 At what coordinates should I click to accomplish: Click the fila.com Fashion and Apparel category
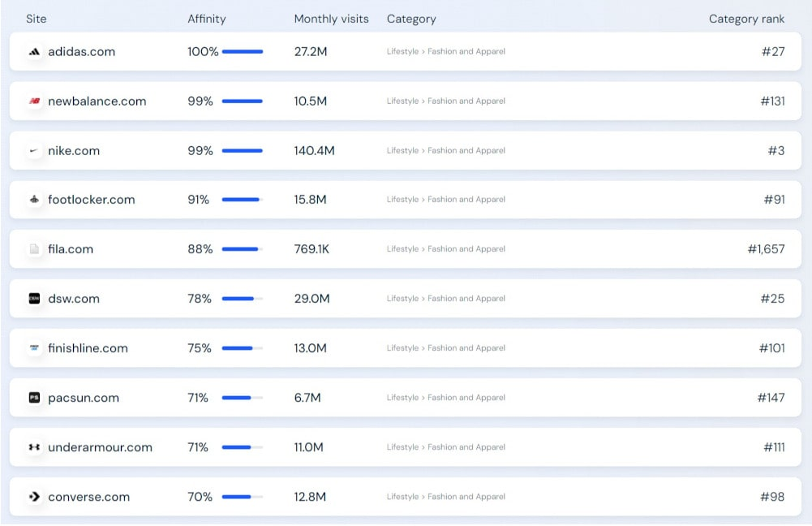tap(466, 249)
